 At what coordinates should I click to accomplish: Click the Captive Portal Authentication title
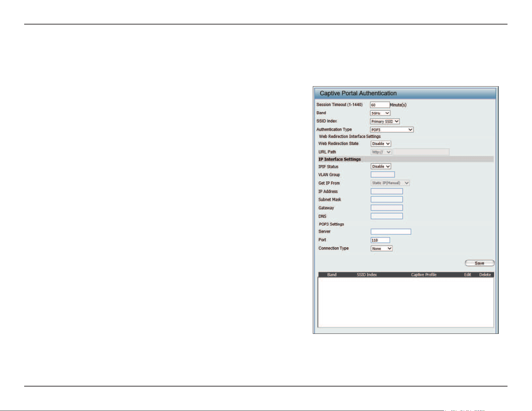pyautogui.click(x=358, y=93)
